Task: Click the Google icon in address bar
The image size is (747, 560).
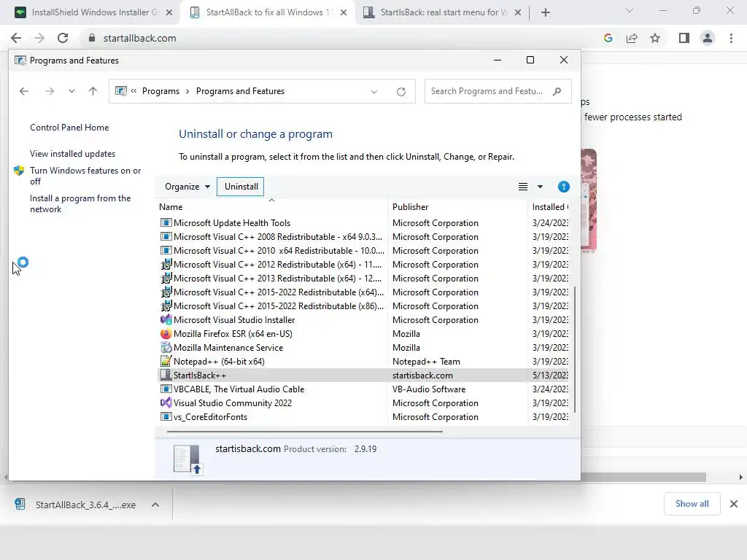Action: (x=608, y=38)
